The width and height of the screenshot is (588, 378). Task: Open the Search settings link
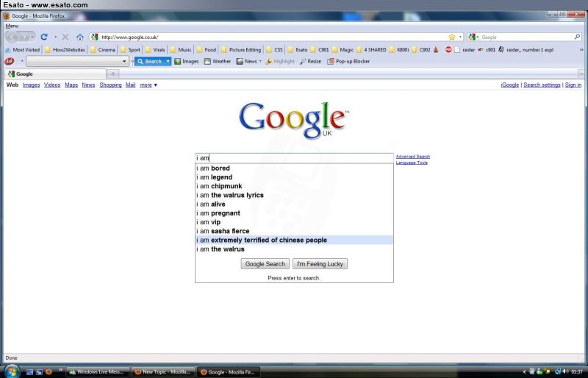pos(542,85)
